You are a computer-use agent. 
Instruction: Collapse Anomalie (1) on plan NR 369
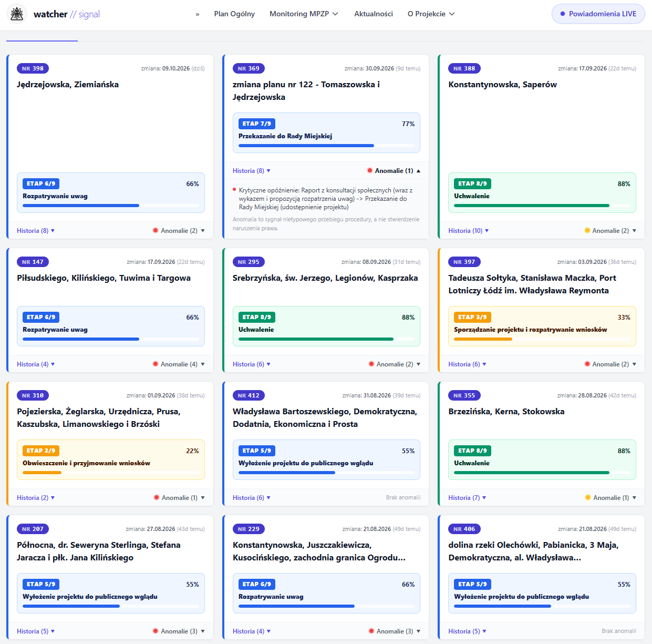pos(394,171)
